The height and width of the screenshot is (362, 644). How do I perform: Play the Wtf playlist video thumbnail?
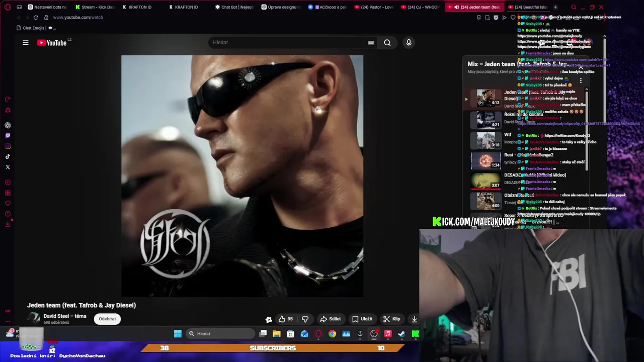click(486, 140)
